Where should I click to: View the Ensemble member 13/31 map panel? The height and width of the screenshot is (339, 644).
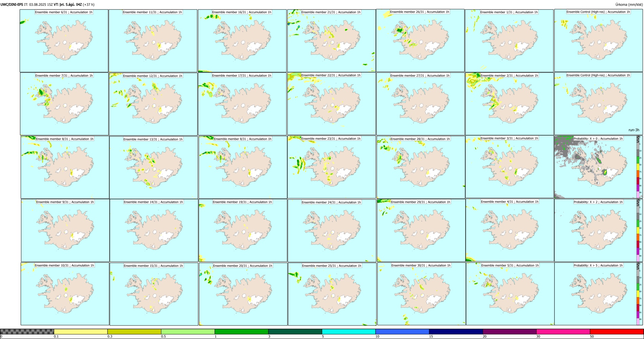tap(154, 167)
